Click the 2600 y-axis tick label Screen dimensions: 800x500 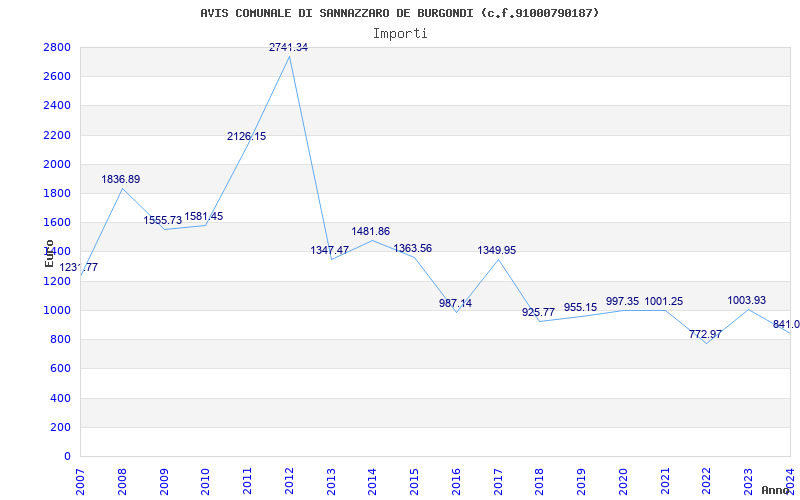point(57,77)
